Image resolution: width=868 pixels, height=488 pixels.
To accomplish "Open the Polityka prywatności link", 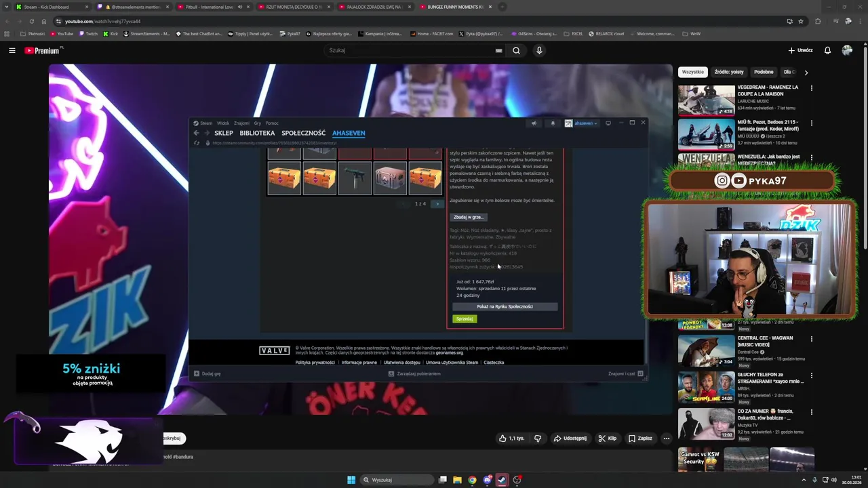I will point(315,363).
